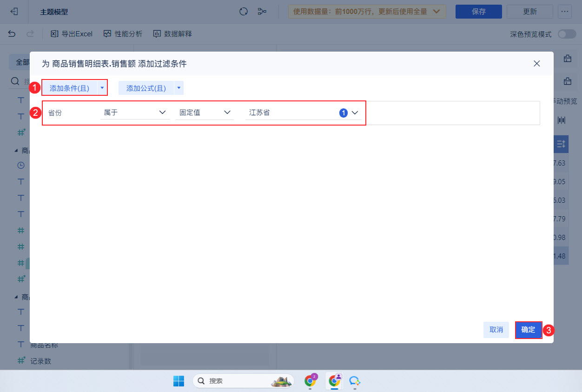Click the blue sort icon in the table header
The image size is (582, 392).
coord(561,144)
